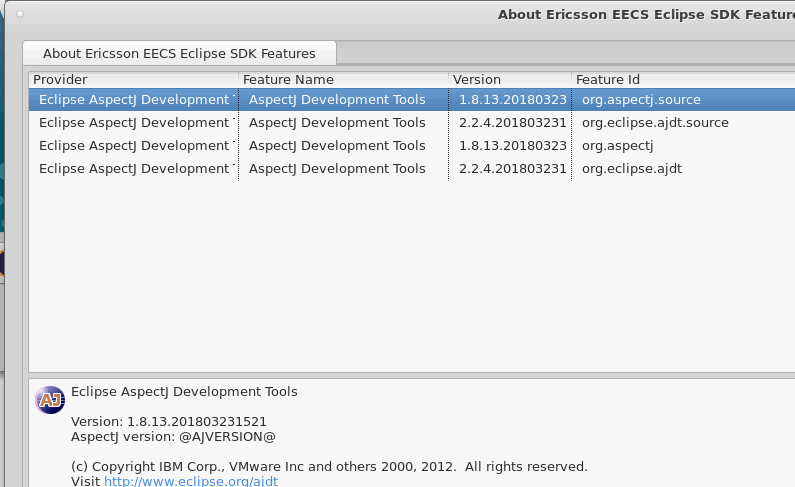Sort by the Feature Name column header
Viewport: 795px width, 487px height.
[343, 80]
